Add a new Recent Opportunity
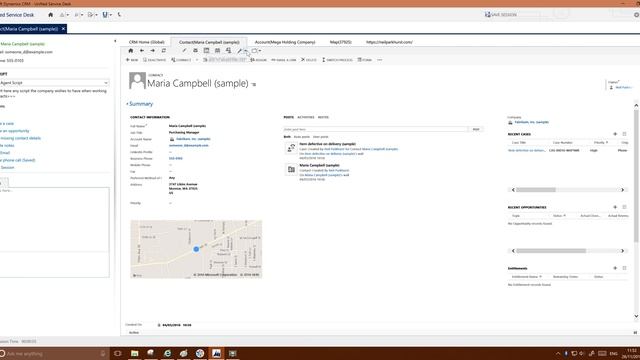 point(615,207)
